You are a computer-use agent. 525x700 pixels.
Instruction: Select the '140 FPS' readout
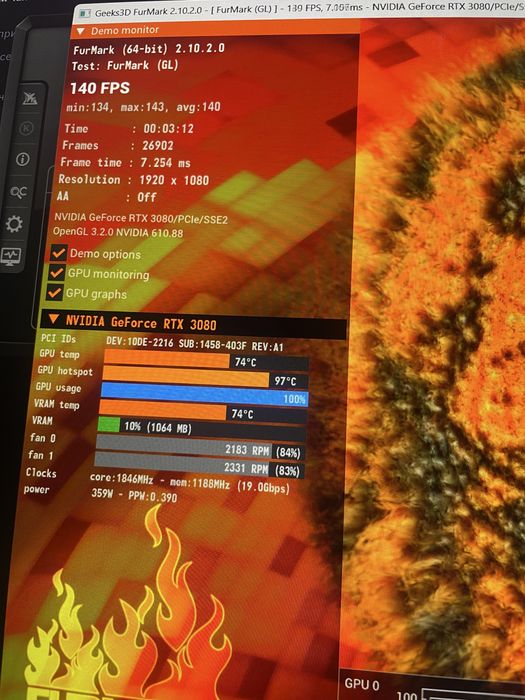coord(100,88)
